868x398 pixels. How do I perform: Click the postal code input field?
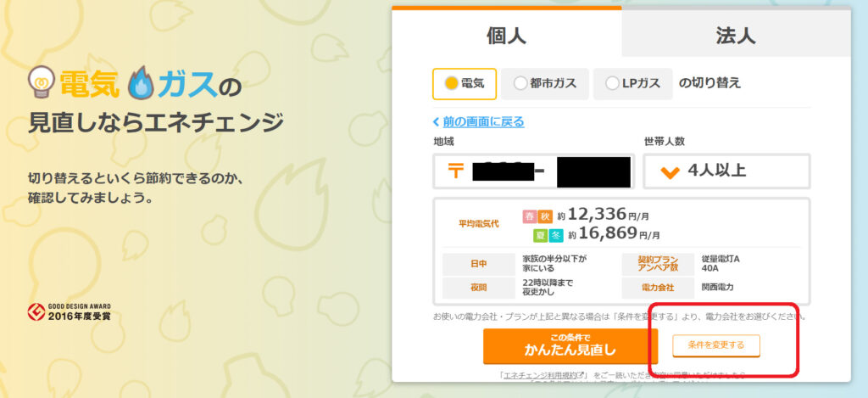coord(534,171)
